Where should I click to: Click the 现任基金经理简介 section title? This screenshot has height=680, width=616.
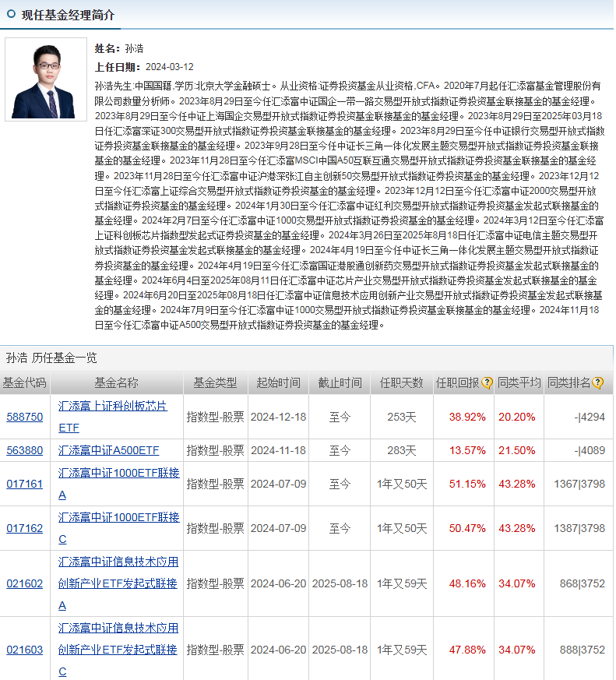click(68, 15)
